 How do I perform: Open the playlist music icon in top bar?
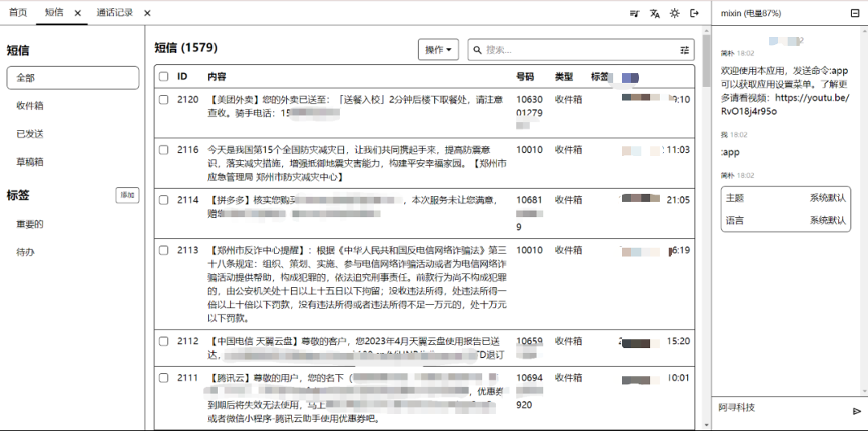pyautogui.click(x=634, y=14)
